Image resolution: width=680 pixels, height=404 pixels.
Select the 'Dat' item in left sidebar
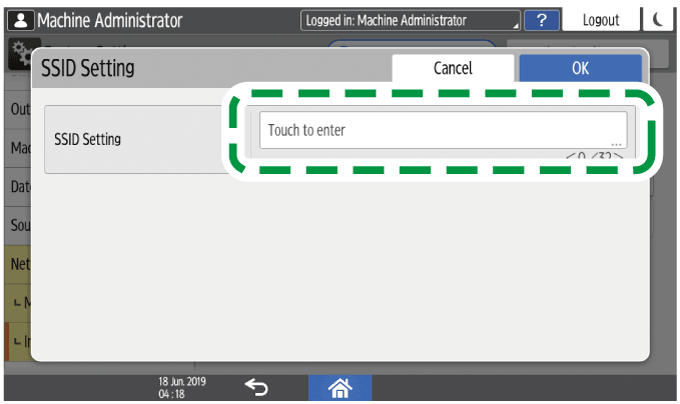[18, 187]
